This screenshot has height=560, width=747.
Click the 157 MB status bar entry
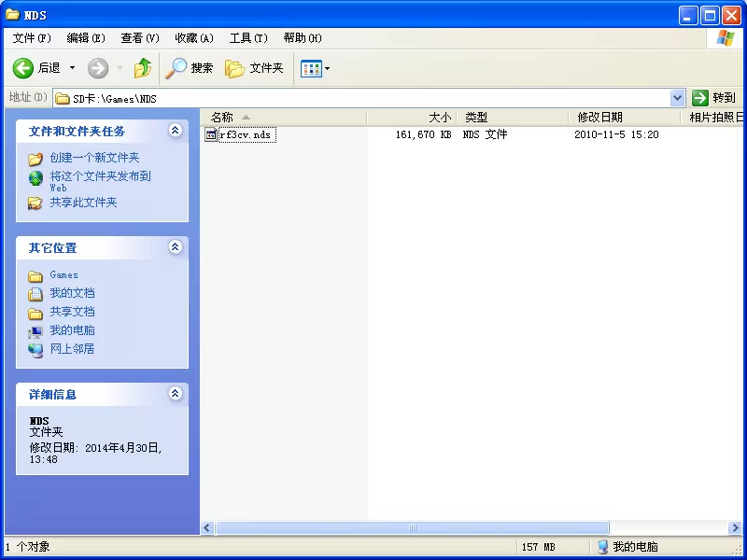pyautogui.click(x=539, y=547)
